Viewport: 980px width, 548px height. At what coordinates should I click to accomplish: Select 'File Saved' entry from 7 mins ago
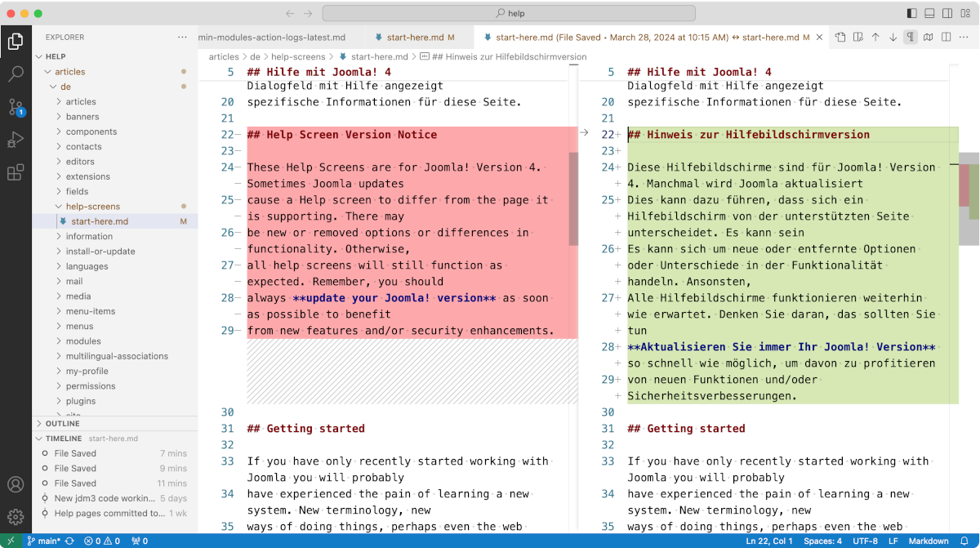[114, 453]
